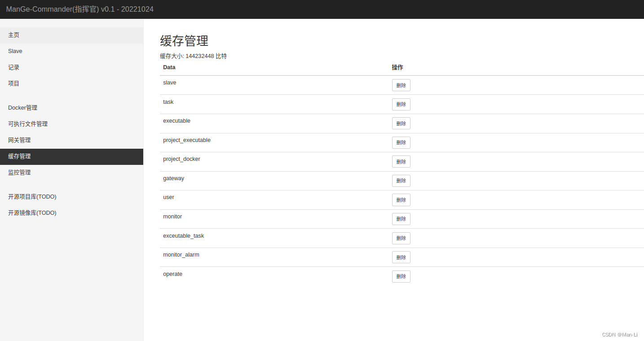This screenshot has width=644, height=341.
Task: Delete the user cache entry
Action: coord(401,200)
